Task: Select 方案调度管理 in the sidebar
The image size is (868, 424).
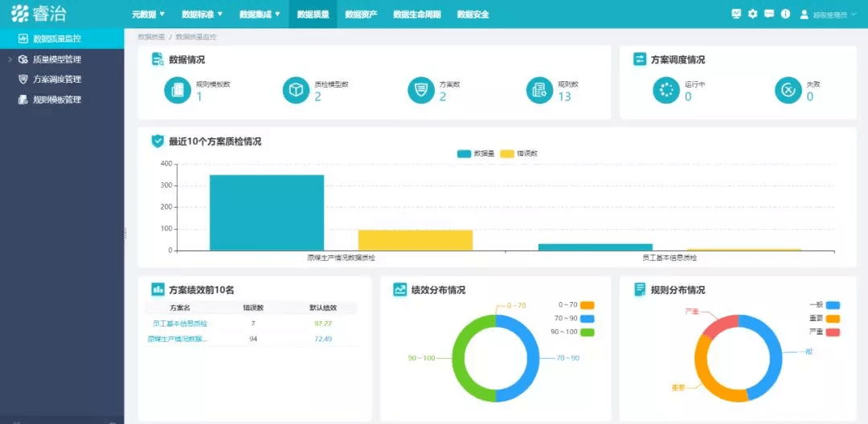Action: click(x=57, y=79)
